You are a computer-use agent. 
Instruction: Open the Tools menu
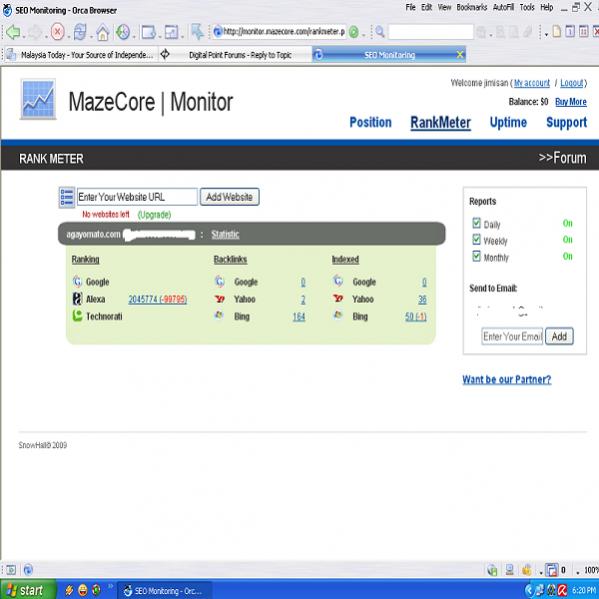click(527, 7)
